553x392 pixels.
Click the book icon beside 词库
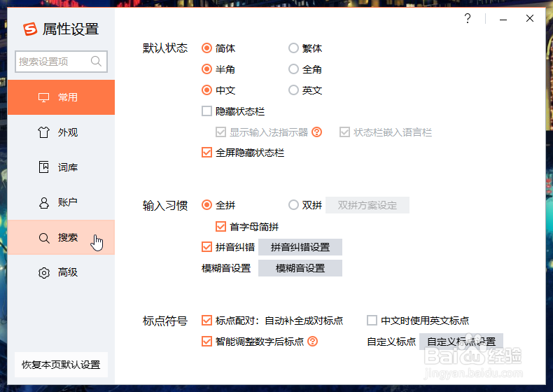[x=43, y=167]
